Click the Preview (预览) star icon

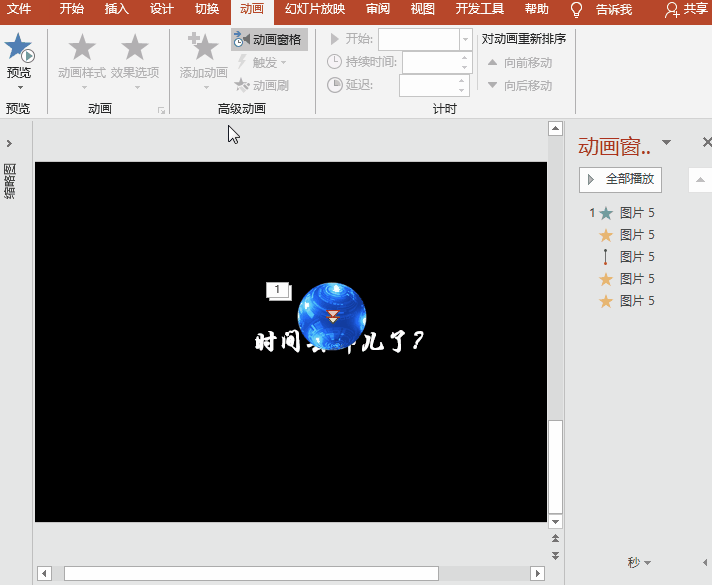18,47
